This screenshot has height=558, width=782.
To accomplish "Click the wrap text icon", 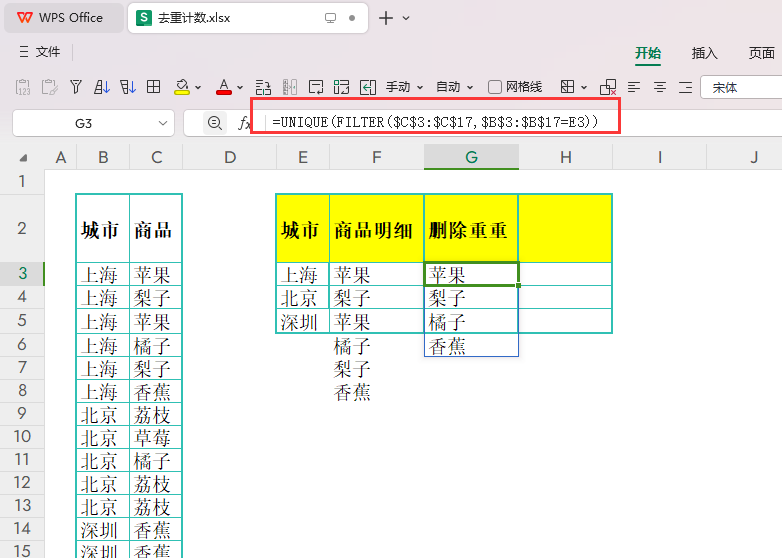I will tap(316, 87).
